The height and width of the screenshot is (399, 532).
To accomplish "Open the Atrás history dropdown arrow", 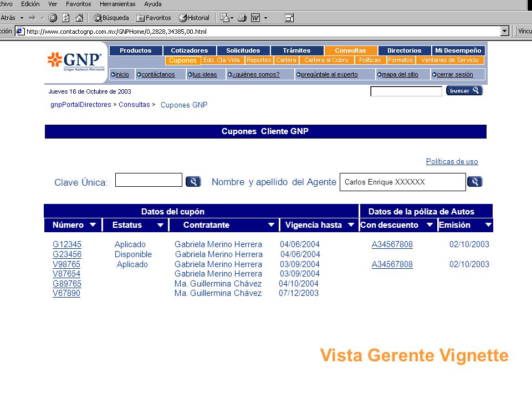I will pos(22,18).
